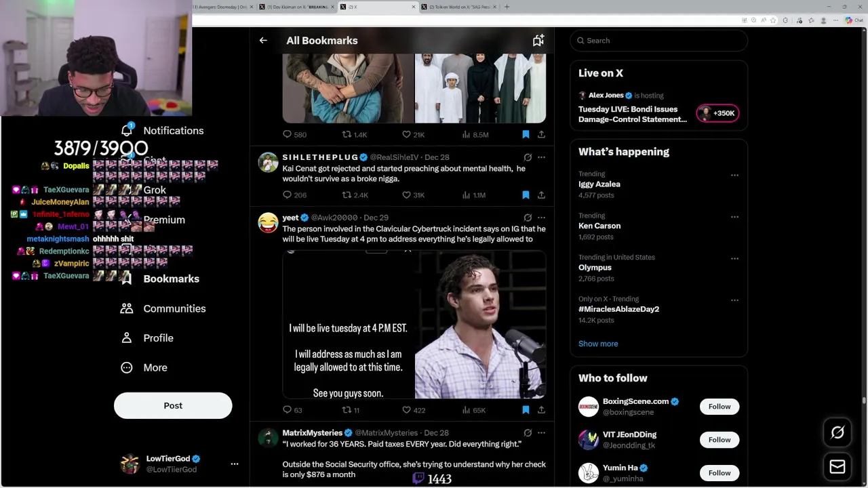Screen dimensions: 868x488
Task: Follow BoxingScene.com
Action: pos(719,407)
